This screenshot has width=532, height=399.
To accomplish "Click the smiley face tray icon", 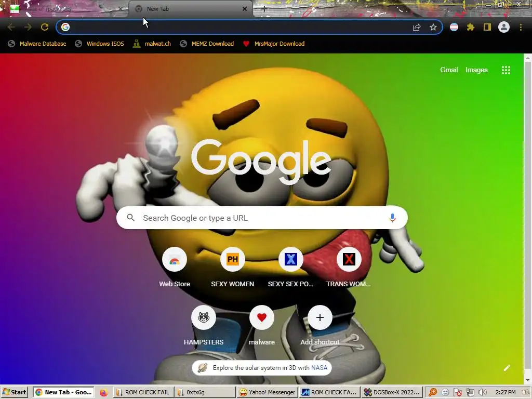I will point(445,393).
